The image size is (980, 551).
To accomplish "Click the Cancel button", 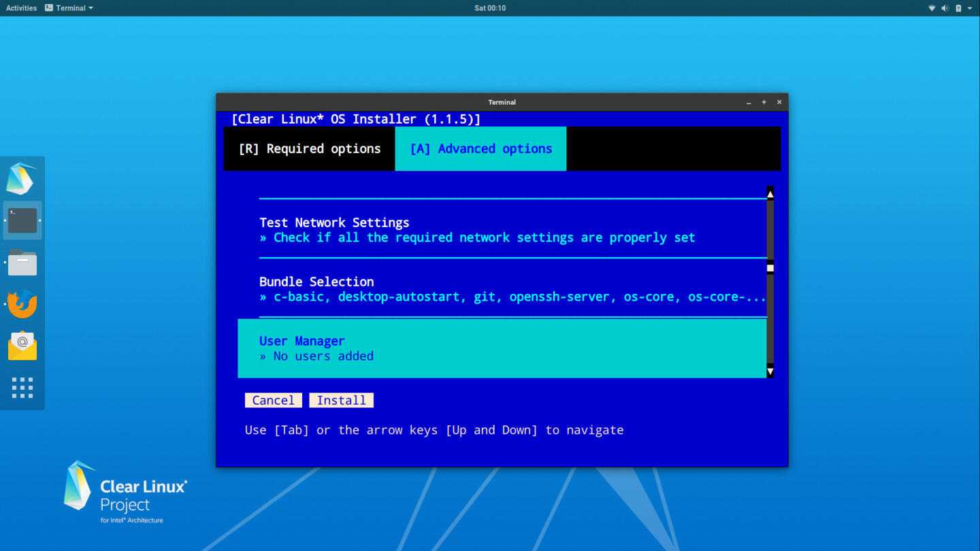I will click(273, 400).
